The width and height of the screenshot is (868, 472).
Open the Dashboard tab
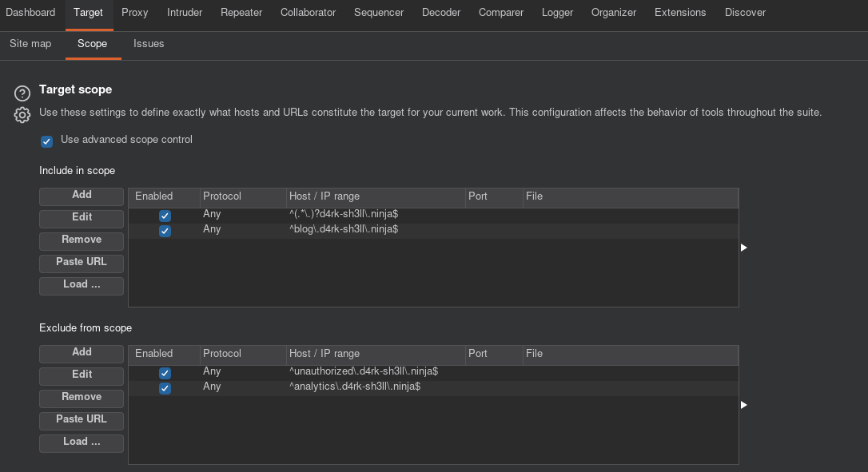30,12
